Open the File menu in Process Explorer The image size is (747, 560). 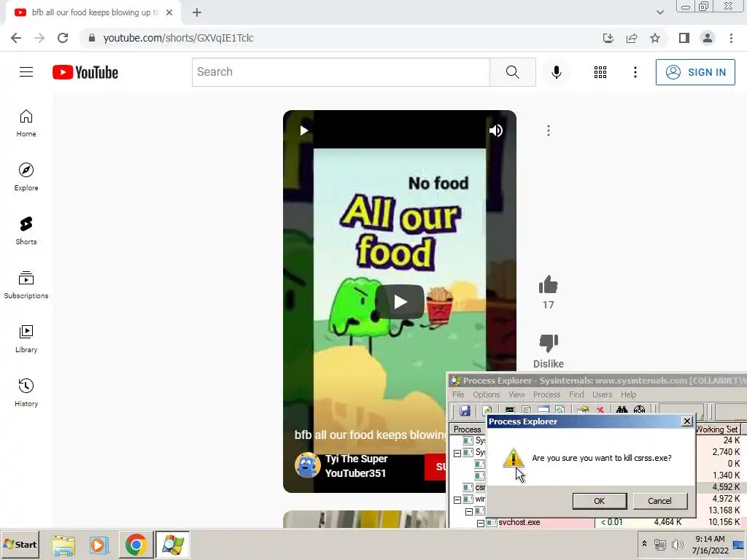pos(458,394)
